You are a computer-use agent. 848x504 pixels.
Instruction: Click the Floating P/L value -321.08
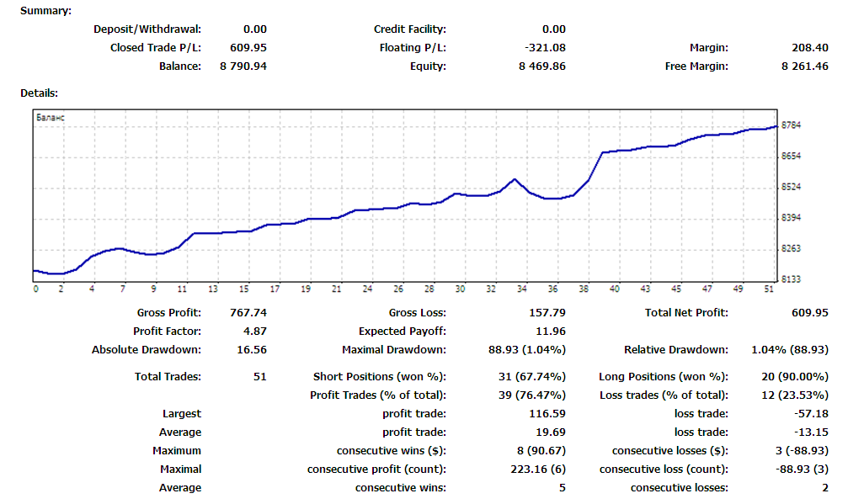[545, 47]
